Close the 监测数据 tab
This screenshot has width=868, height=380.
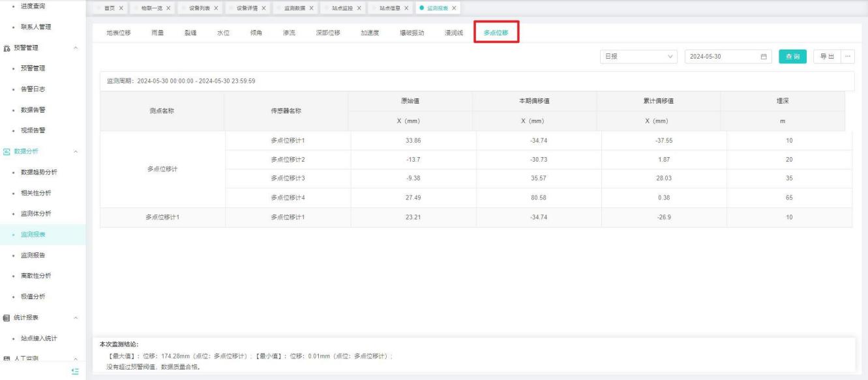[x=311, y=8]
